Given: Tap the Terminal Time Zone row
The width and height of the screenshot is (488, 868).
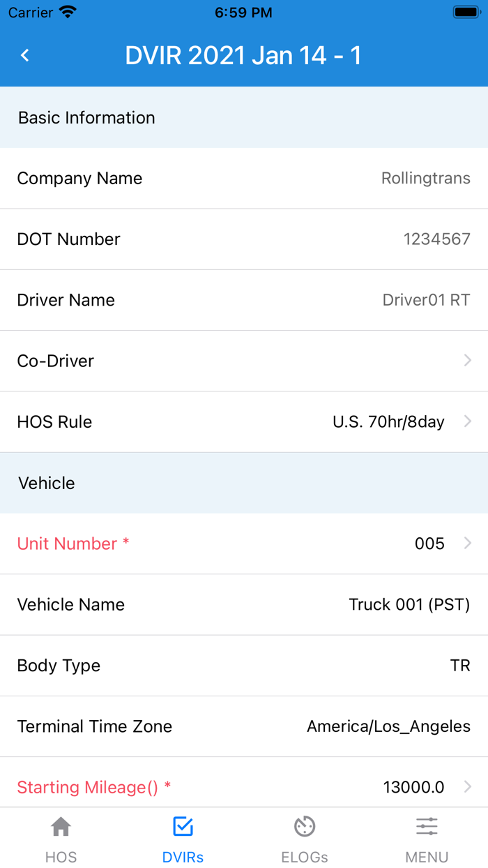Looking at the screenshot, I should [244, 726].
